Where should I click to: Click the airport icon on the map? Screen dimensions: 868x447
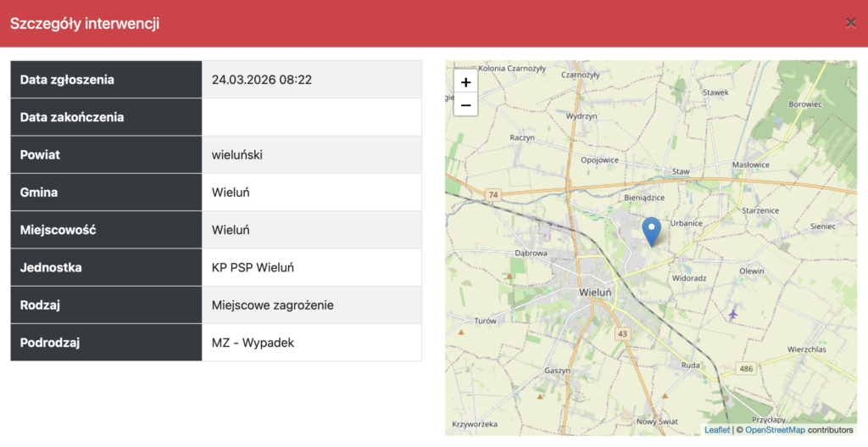point(733,315)
